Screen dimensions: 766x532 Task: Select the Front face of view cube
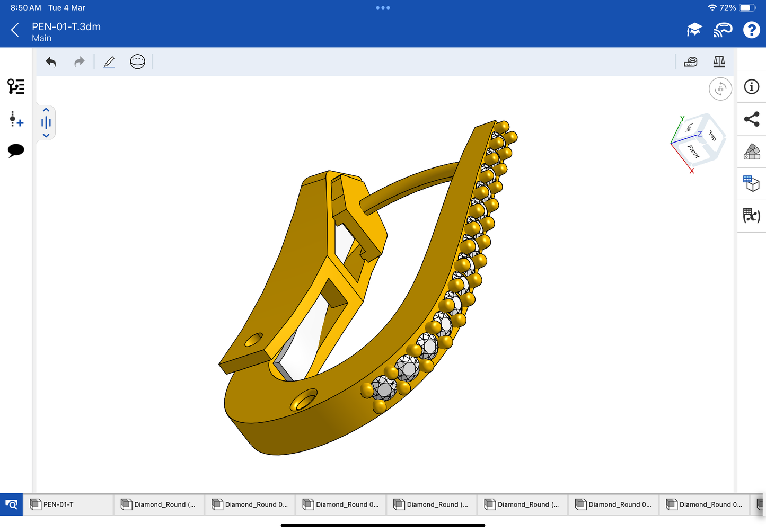pyautogui.click(x=693, y=152)
